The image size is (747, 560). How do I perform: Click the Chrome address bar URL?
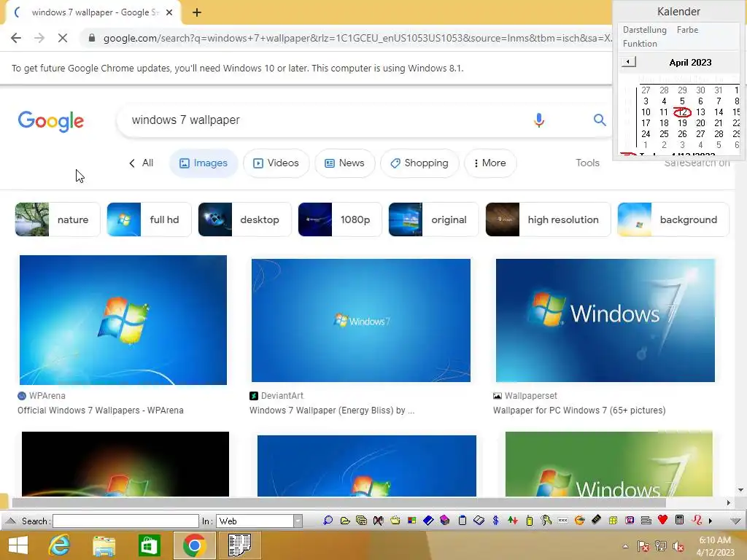(x=357, y=38)
